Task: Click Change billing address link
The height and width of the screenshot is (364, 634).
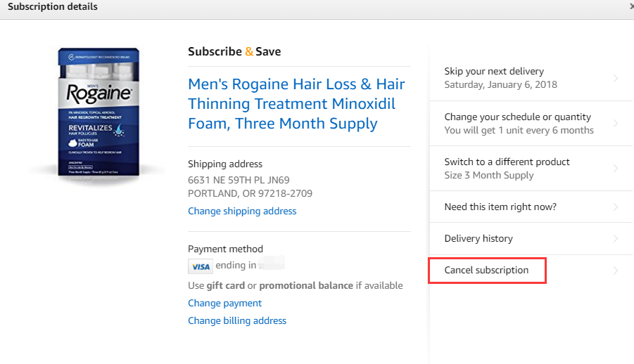Action: 237,320
